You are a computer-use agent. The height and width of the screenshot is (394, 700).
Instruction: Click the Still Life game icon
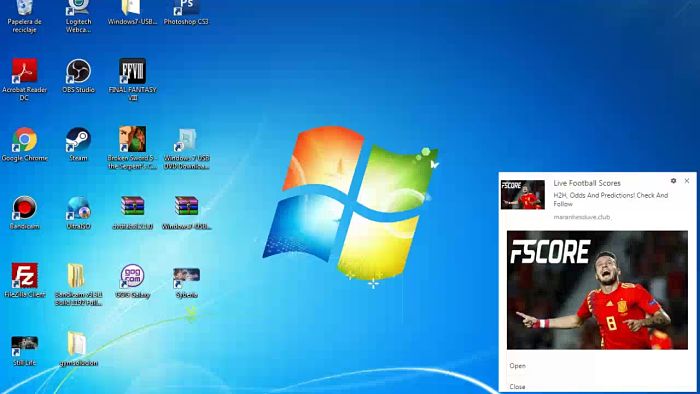click(x=25, y=351)
